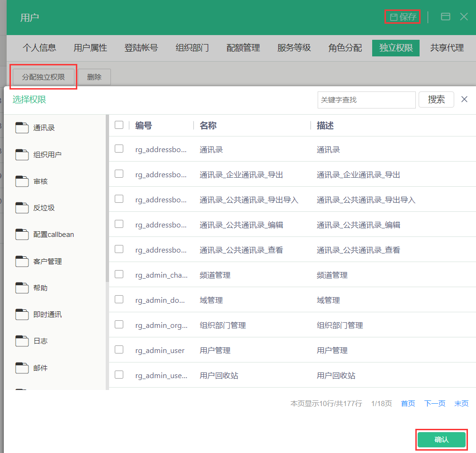Image resolution: width=476 pixels, height=453 pixels.
Task: Jump to 末页 last page
Action: tap(461, 404)
